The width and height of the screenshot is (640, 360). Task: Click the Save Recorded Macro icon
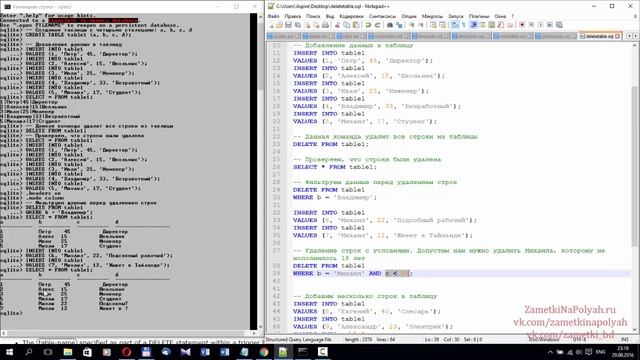(559, 25)
